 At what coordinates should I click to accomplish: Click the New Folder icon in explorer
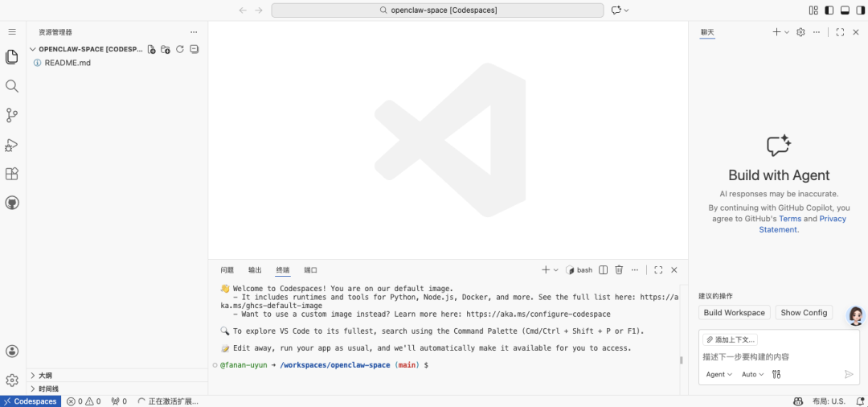[x=166, y=49]
